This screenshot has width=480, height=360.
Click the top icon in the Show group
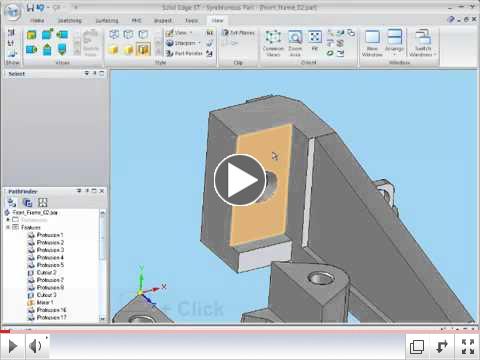[11, 32]
